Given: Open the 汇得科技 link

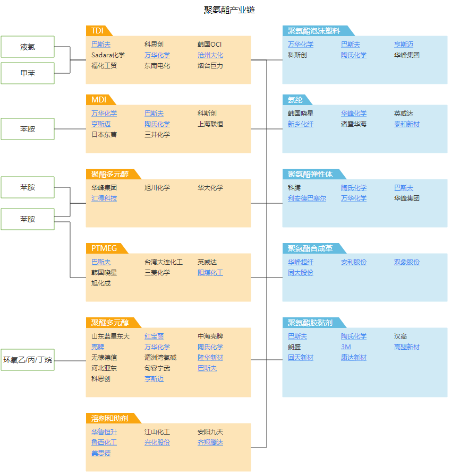Looking at the screenshot, I should click(x=104, y=198).
